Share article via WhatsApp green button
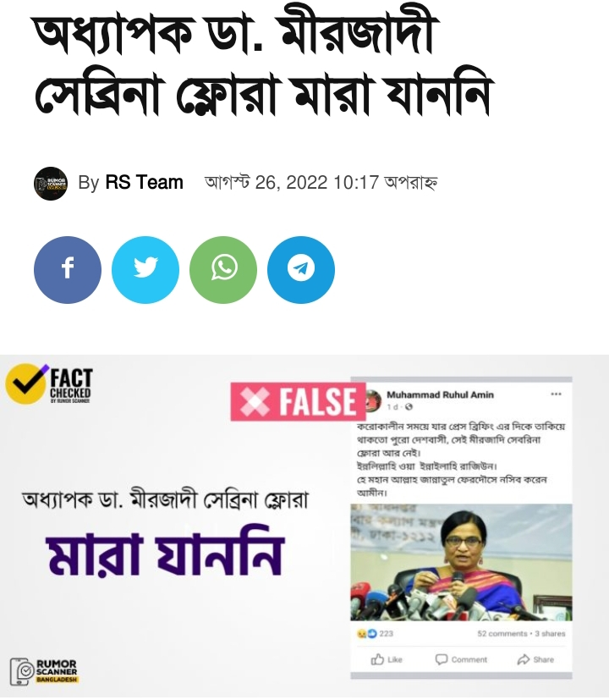 coord(223,270)
